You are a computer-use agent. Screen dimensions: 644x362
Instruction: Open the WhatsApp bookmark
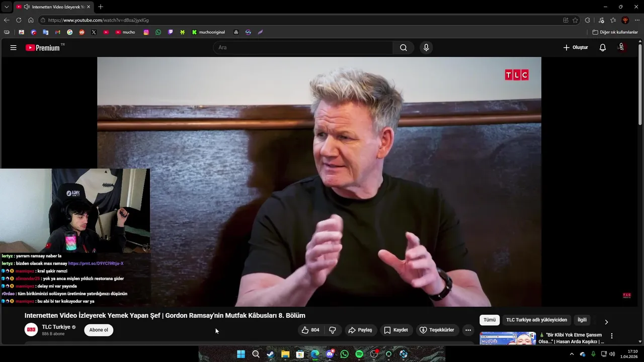point(158,32)
